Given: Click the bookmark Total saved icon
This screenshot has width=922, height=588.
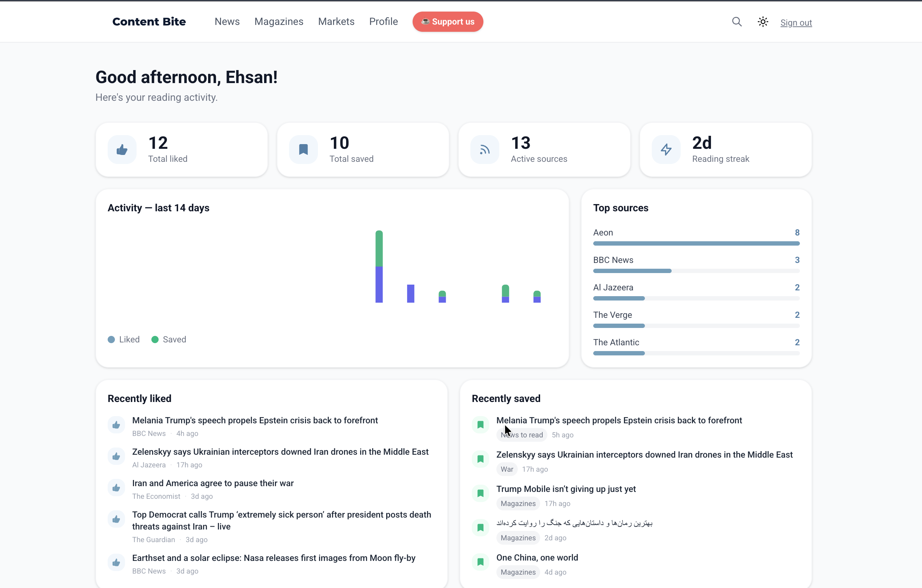Looking at the screenshot, I should point(303,149).
